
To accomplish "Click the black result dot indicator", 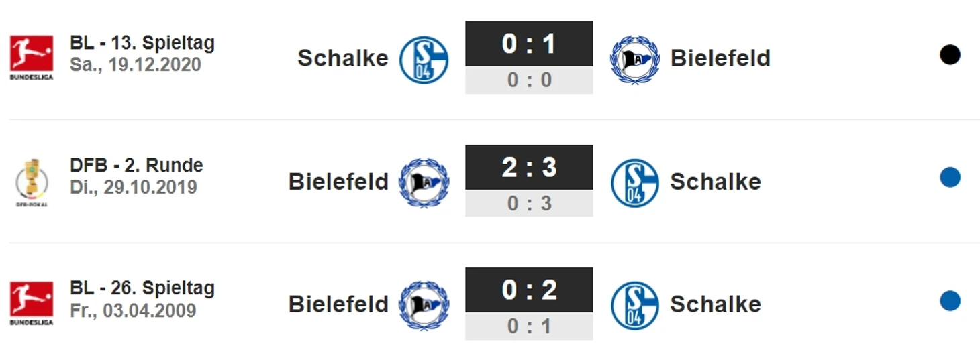I will 950,55.
